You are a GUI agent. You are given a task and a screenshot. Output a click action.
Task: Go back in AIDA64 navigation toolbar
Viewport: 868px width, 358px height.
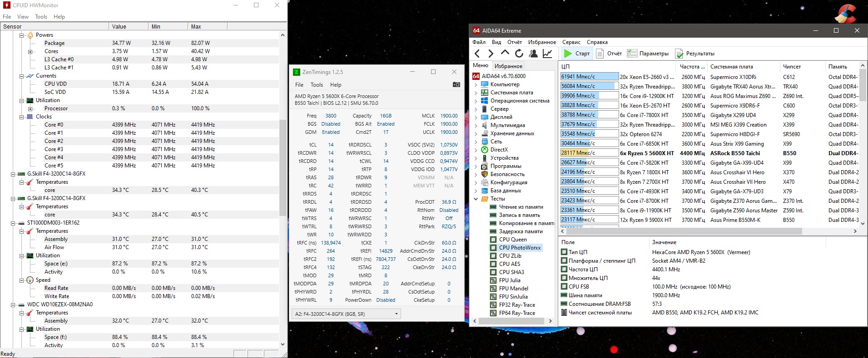tap(477, 54)
